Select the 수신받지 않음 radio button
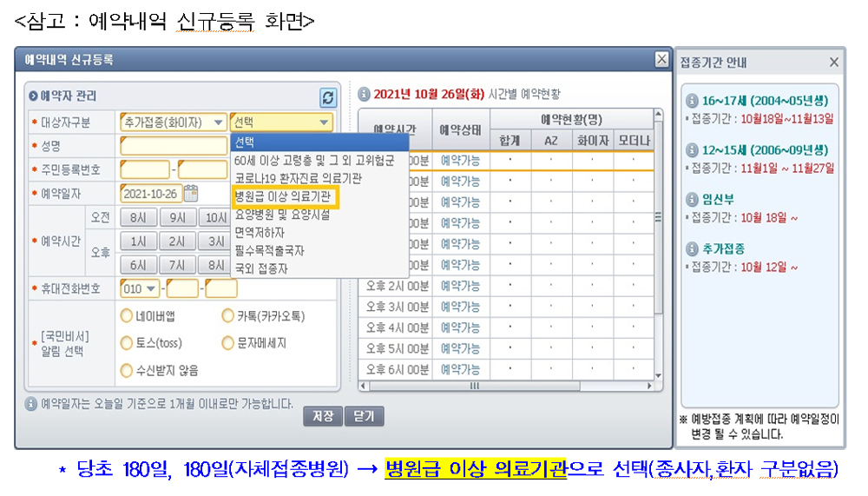 click(x=126, y=370)
